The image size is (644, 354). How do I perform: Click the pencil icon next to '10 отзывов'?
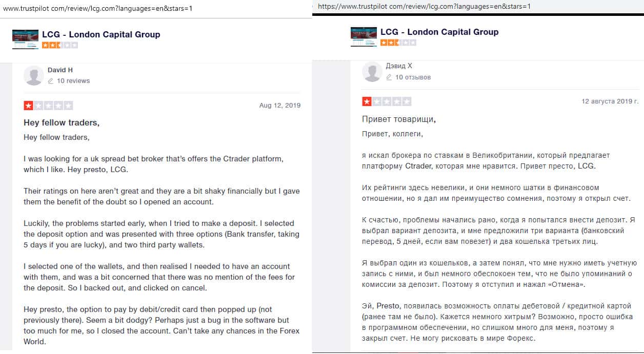point(389,77)
